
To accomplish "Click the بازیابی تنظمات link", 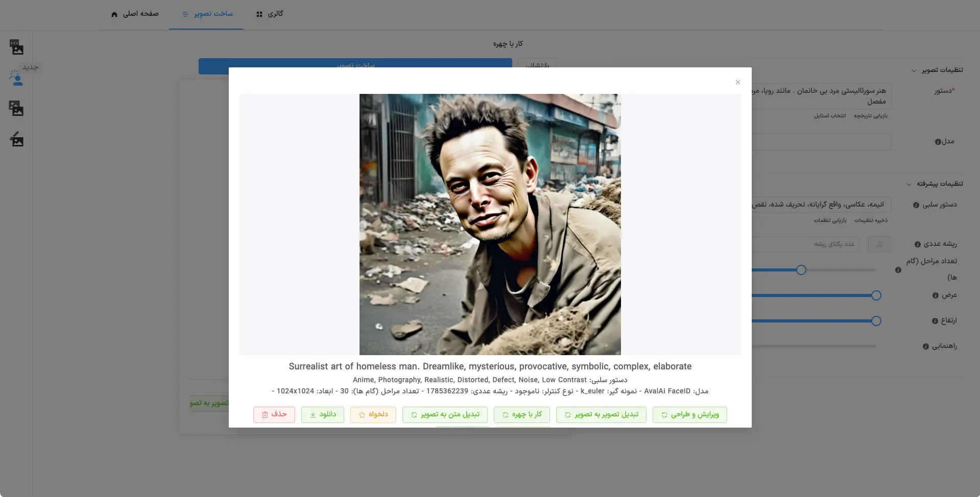I will pos(830,220).
